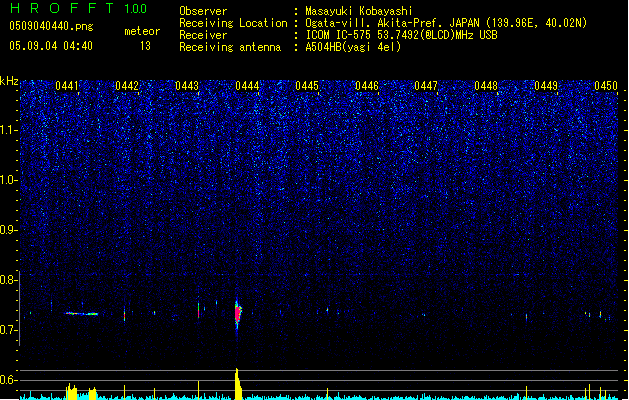The image size is (629, 400).
Task: Click the tallest yellow power peak near 0444
Action: pos(237,384)
